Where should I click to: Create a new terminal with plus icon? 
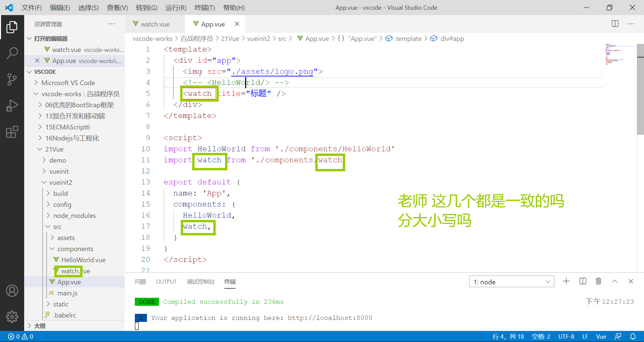tap(566, 281)
